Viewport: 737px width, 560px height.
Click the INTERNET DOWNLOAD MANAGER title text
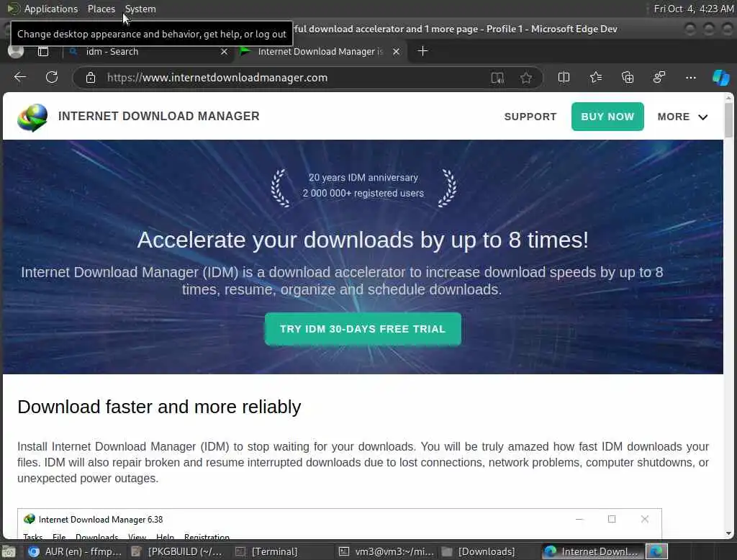pos(159,116)
